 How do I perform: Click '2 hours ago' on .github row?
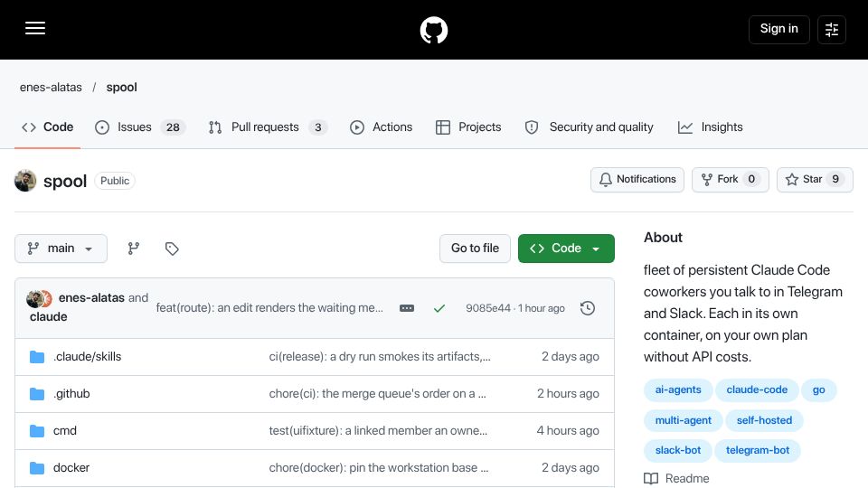coord(568,394)
